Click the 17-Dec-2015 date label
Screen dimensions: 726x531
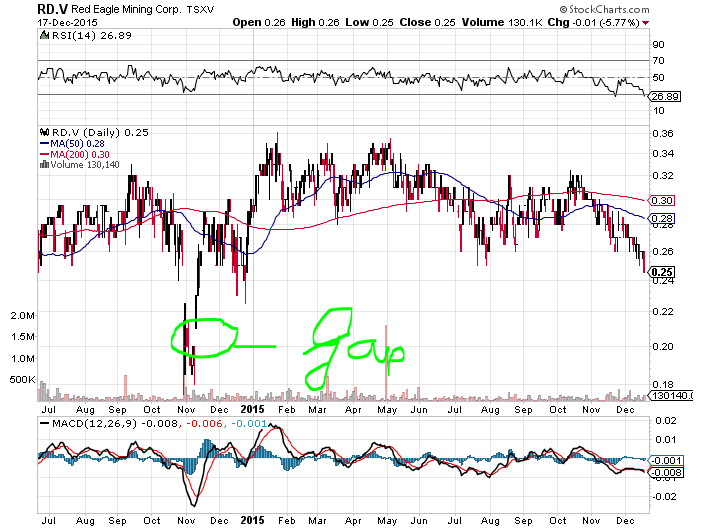68,22
